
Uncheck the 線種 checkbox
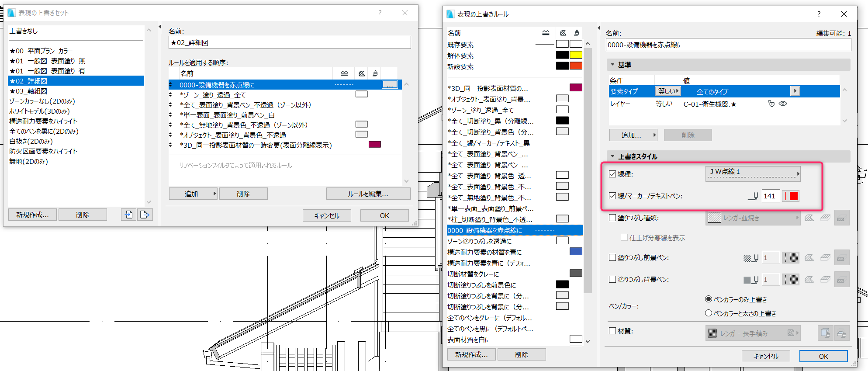[x=612, y=174]
